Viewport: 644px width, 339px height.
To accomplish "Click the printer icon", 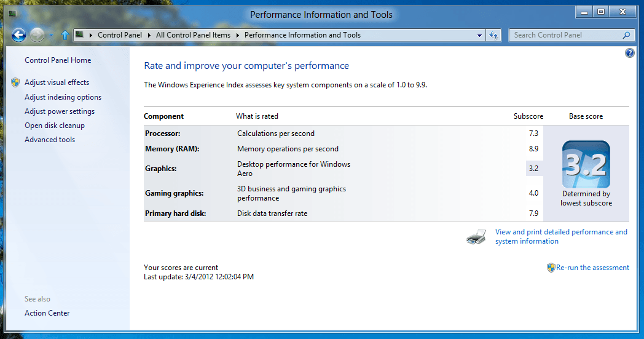I will (476, 236).
